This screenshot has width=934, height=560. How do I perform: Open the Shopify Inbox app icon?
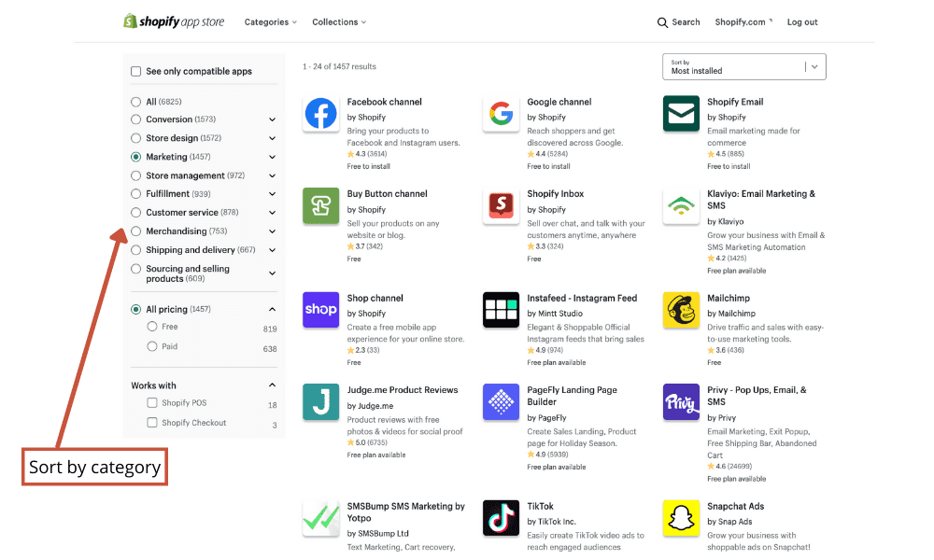click(x=501, y=206)
